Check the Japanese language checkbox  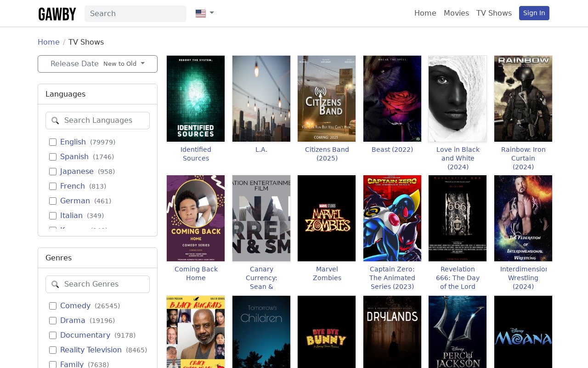pos(53,172)
